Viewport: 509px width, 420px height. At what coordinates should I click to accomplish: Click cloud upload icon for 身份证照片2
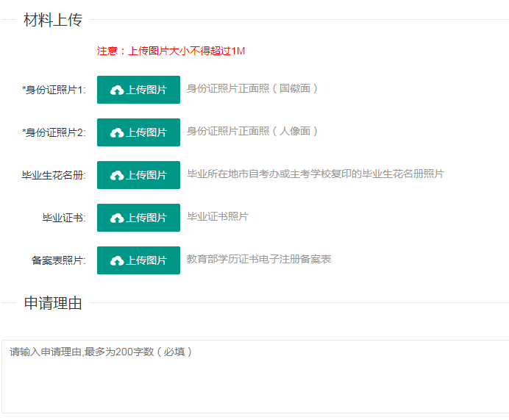(117, 132)
